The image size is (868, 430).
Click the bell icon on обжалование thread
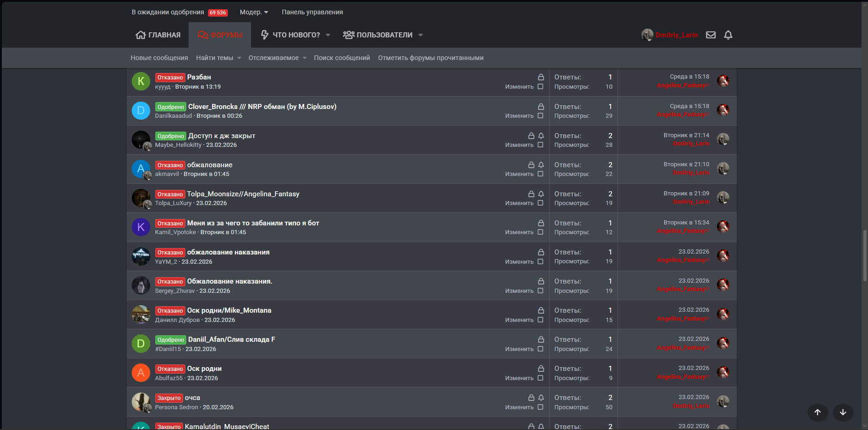tap(541, 165)
